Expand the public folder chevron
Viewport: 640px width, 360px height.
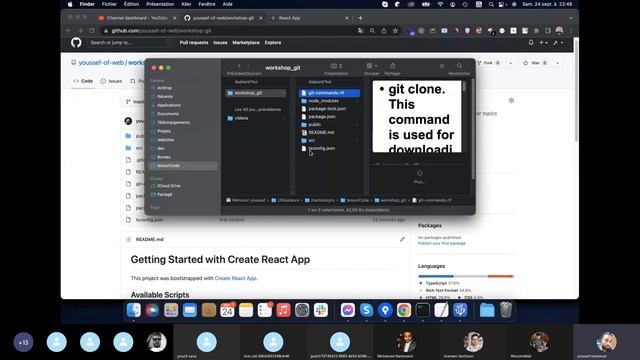pos(357,124)
